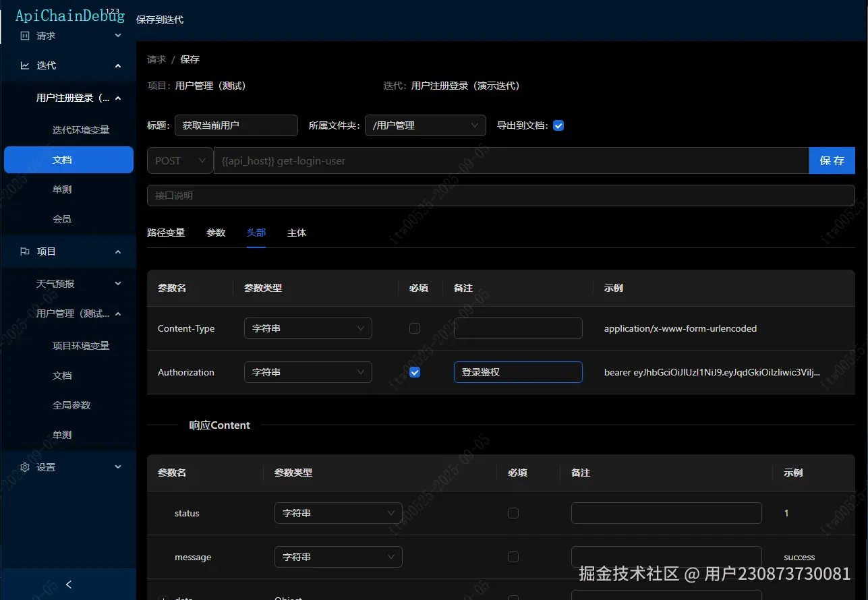
Task: Collapse the sidebar with the left arrow
Action: tap(68, 584)
